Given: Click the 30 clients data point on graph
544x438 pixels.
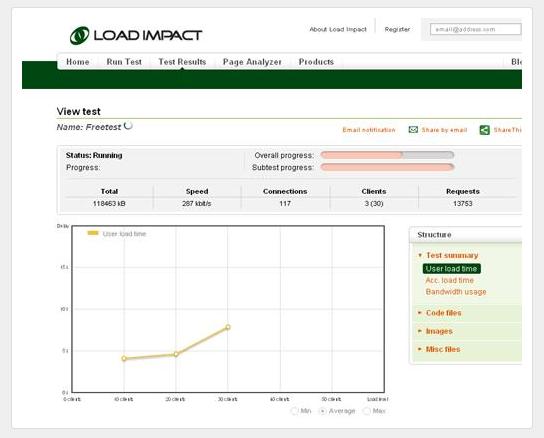Looking at the screenshot, I should [228, 327].
